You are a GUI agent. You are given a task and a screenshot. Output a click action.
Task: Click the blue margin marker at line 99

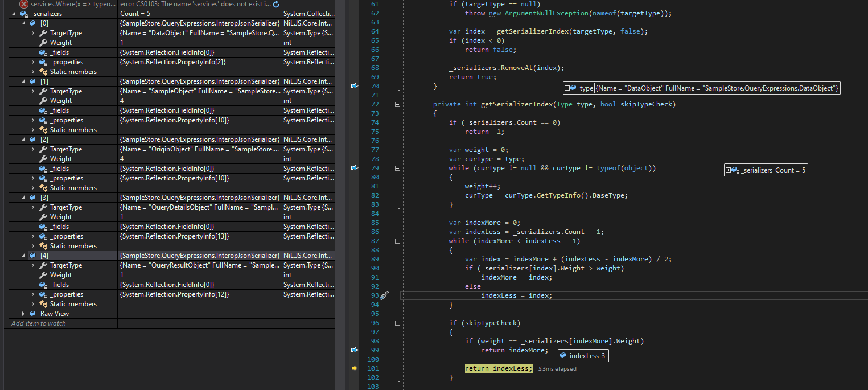point(355,350)
